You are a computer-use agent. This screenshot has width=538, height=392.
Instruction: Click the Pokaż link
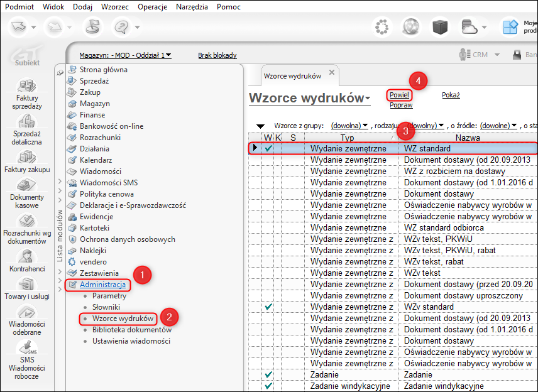(x=451, y=95)
